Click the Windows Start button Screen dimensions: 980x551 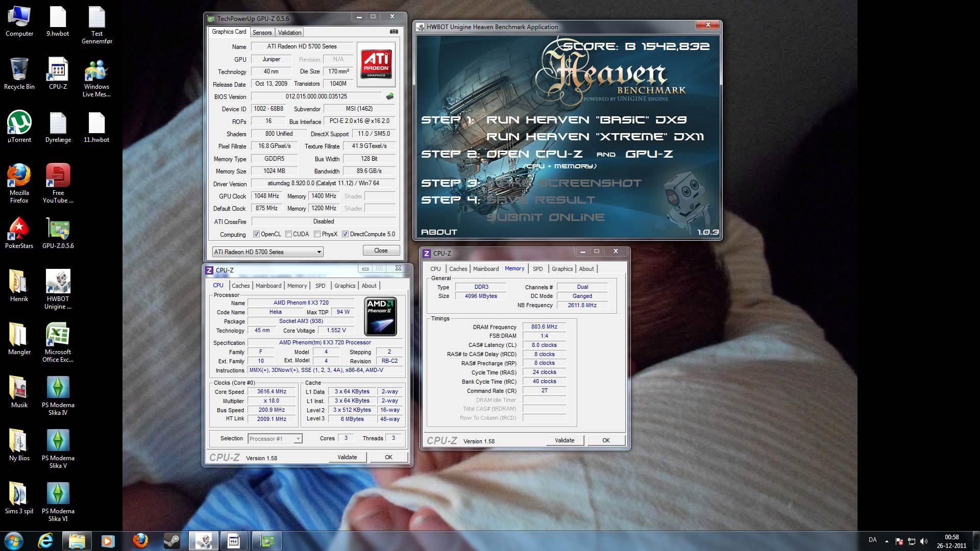click(x=14, y=541)
